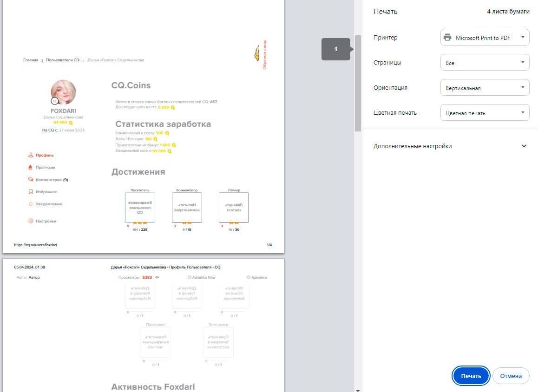The height and width of the screenshot is (392, 538).
Task: Click the print preview vertical scrollbar thumb
Action: pos(358,84)
